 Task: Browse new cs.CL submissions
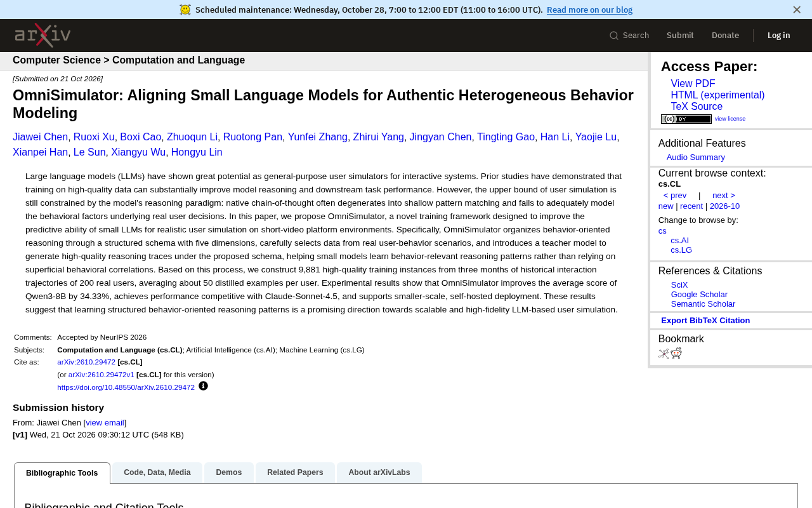tap(666, 206)
